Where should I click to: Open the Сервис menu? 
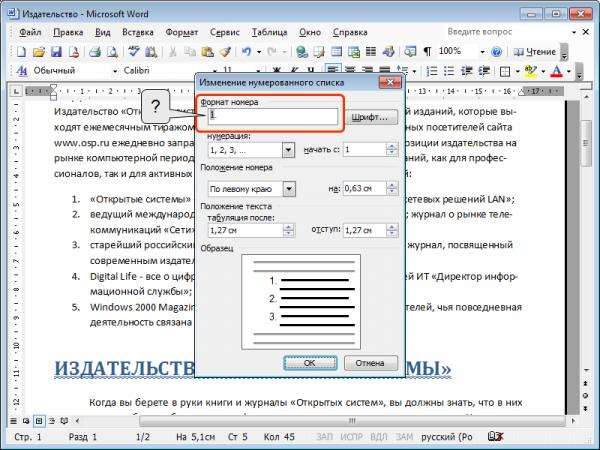[x=225, y=32]
